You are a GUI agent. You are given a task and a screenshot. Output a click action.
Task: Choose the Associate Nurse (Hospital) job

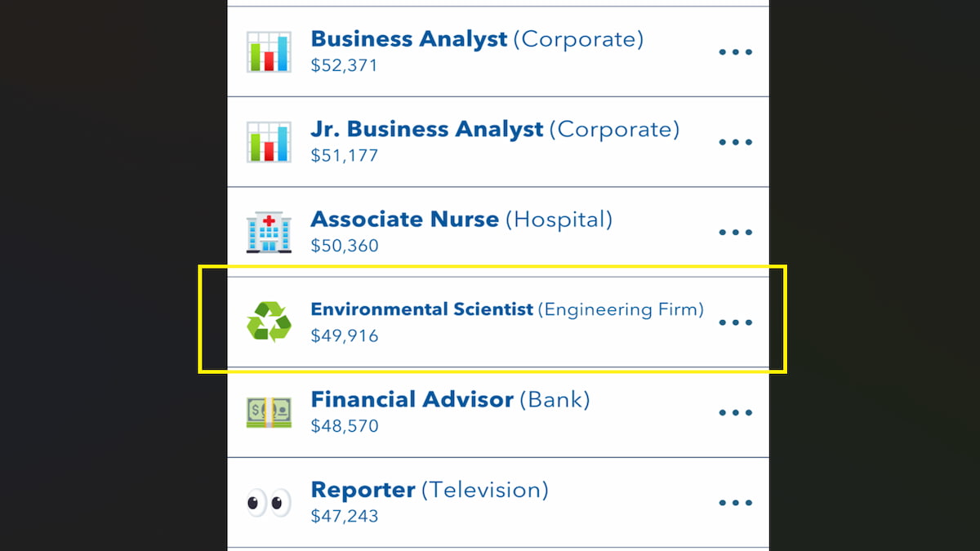click(x=461, y=220)
